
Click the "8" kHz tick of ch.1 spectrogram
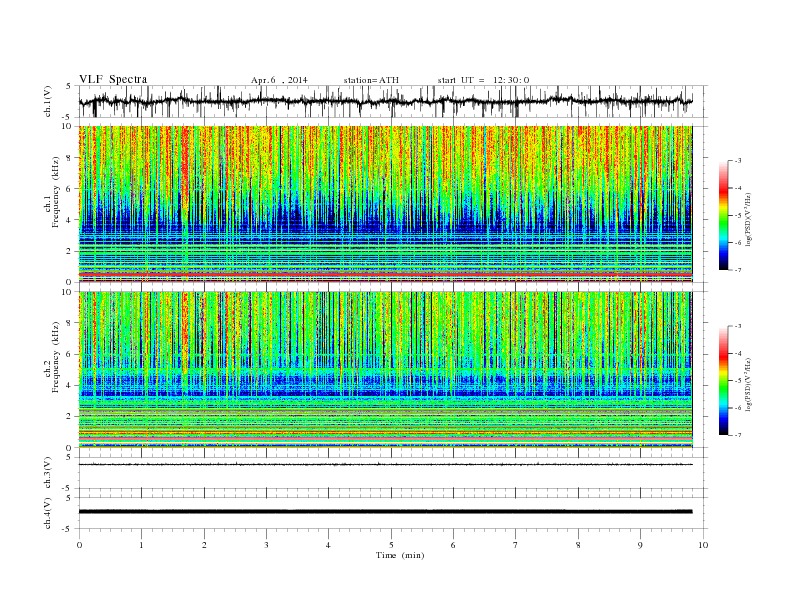(x=69, y=158)
